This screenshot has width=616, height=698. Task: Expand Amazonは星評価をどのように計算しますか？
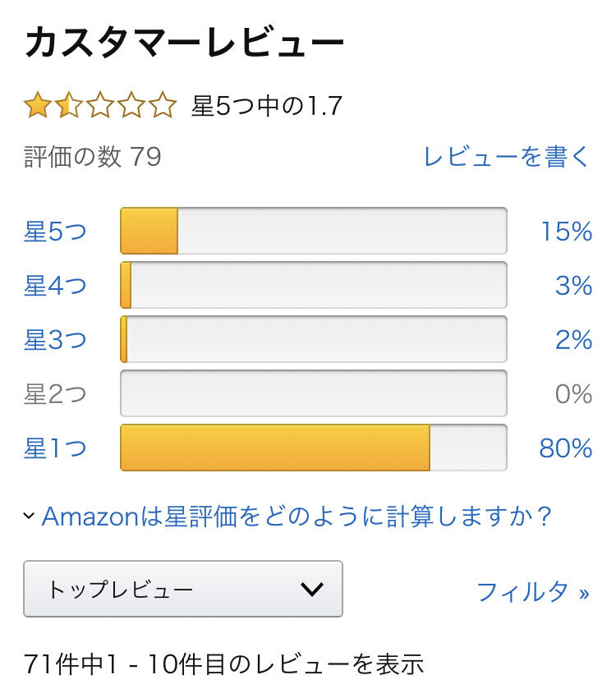coord(297,517)
